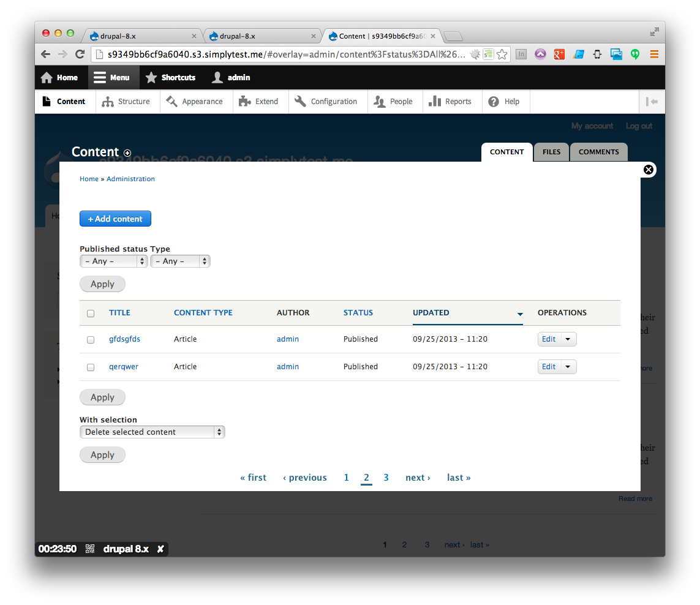Click the Home breadcrumb link
This screenshot has width=700, height=605.
coord(89,179)
